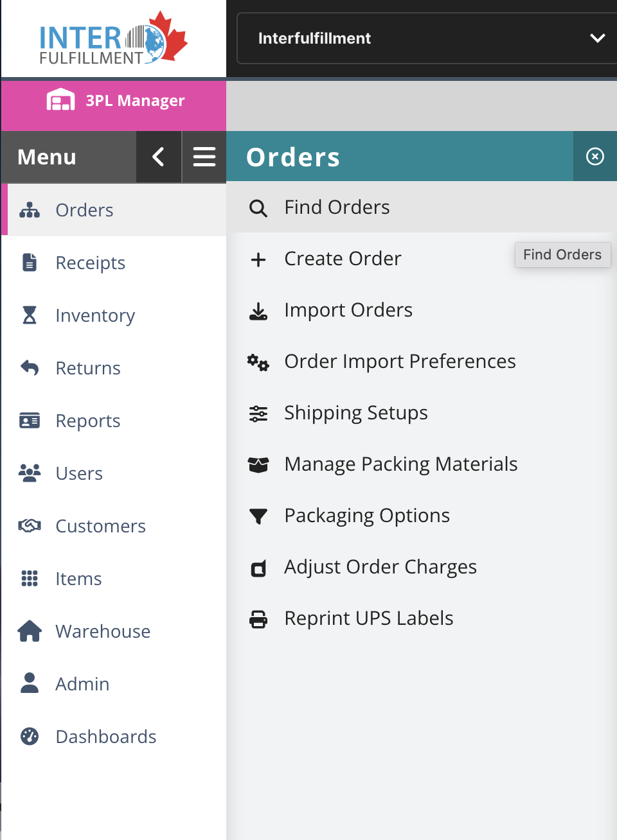Click the Admin person icon

coord(30,683)
